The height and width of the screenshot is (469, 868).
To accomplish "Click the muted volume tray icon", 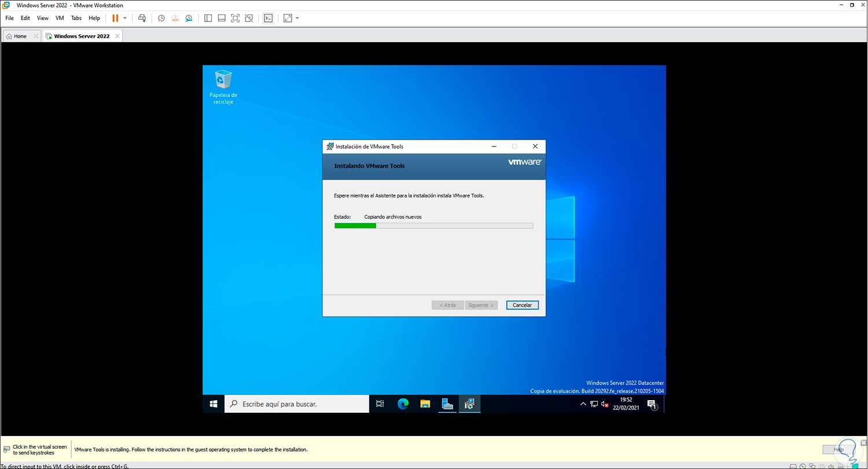I will [606, 404].
